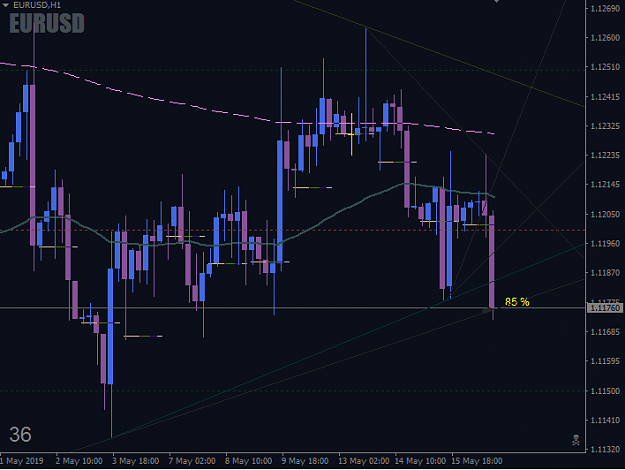
Task: Click the 8 May 10:00 time label
Action: click(x=249, y=461)
